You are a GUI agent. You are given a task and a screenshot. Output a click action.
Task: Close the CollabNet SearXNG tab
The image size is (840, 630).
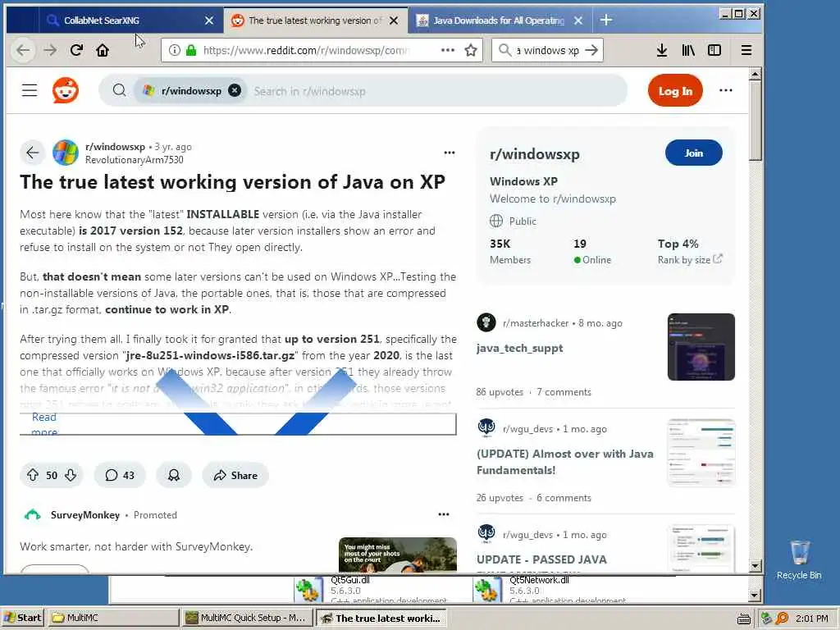[x=209, y=21]
